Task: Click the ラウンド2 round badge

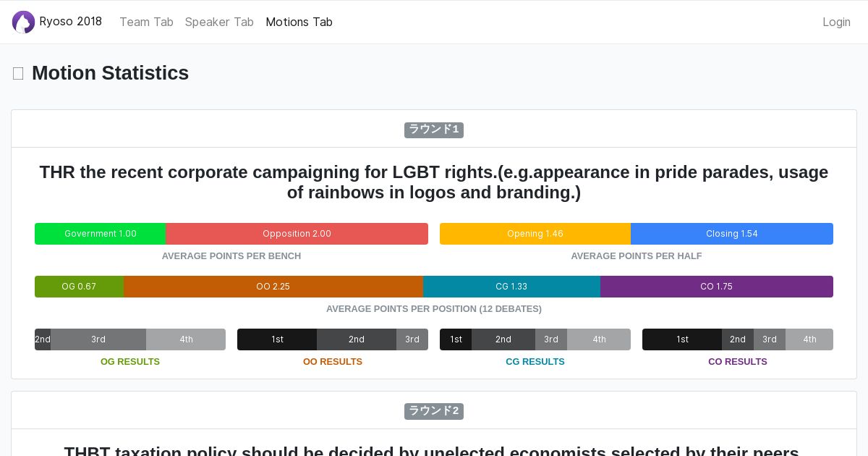Action: (433, 411)
